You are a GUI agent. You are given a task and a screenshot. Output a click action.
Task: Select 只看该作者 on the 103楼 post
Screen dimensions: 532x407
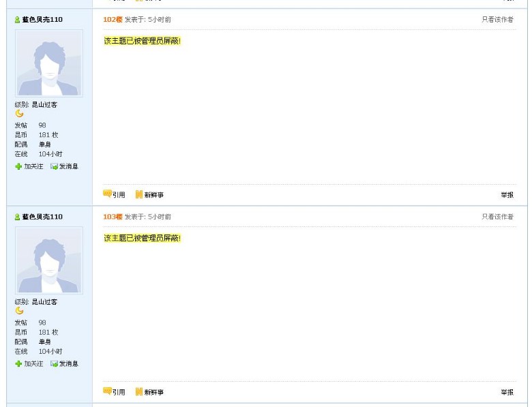click(x=497, y=217)
